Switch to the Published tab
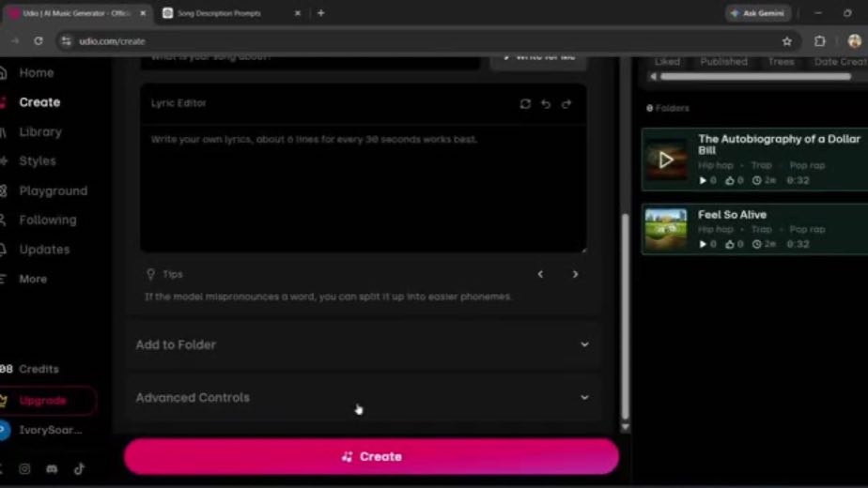Viewport: 868px width, 488px height. [x=723, y=61]
